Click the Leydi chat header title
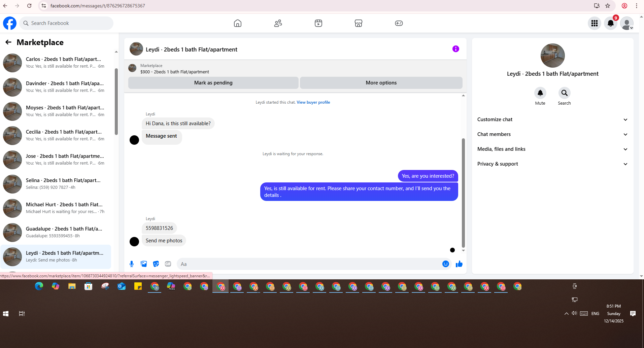This screenshot has width=644, height=348. (x=192, y=49)
